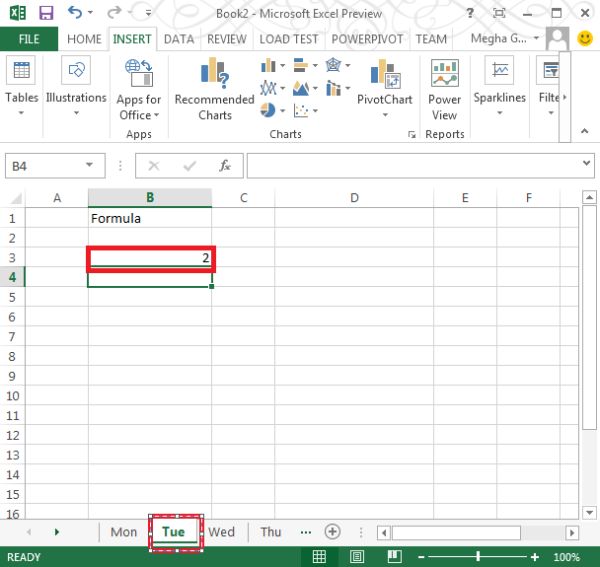Switch to the TEAM tab

[x=431, y=39]
